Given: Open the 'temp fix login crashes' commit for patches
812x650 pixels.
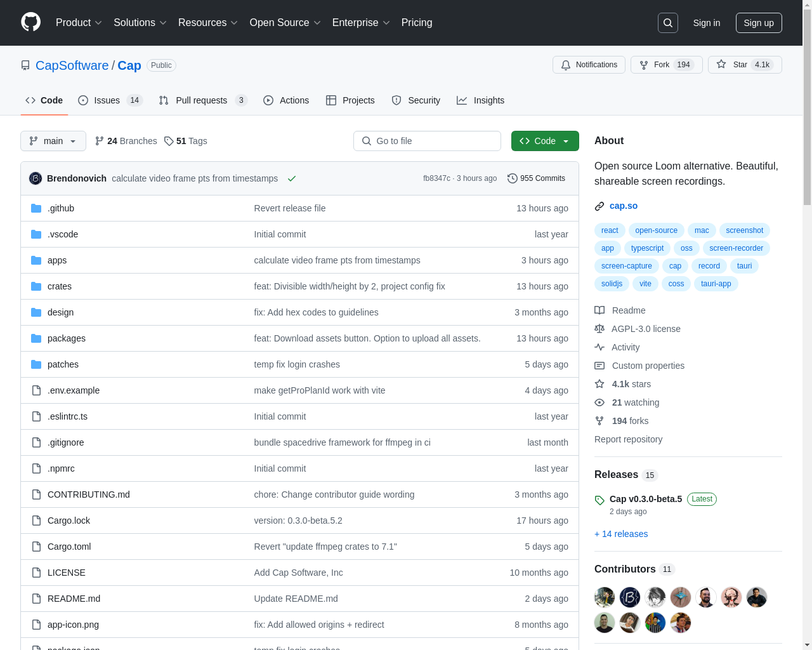Looking at the screenshot, I should click(x=297, y=364).
